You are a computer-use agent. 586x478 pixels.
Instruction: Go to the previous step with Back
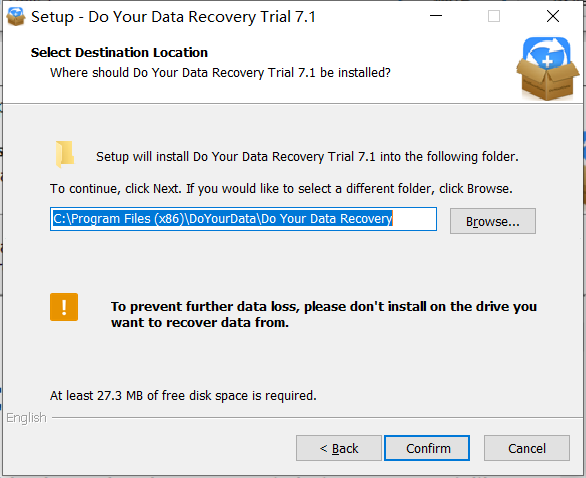[339, 448]
